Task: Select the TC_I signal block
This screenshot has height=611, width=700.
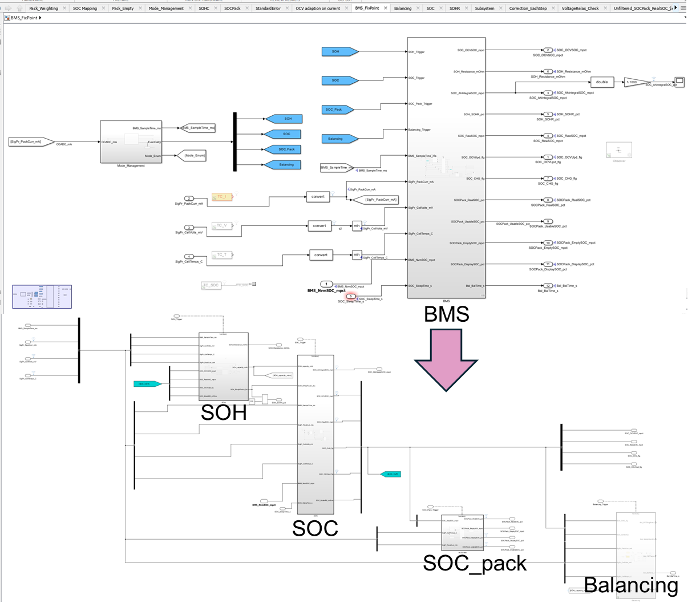Action: [221, 197]
